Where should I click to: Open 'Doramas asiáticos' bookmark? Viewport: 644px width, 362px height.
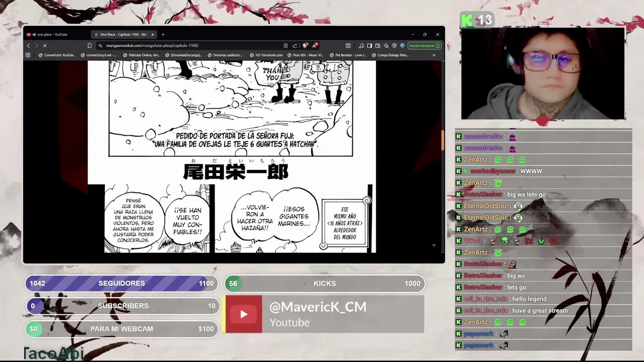(225, 55)
